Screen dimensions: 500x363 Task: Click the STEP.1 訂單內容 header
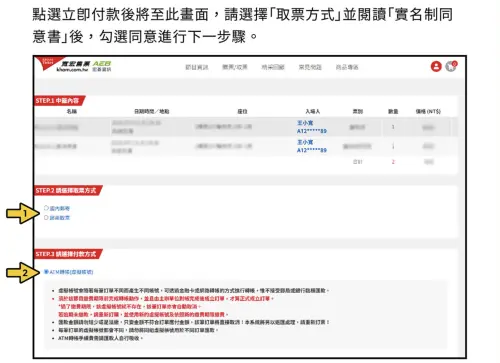point(59,101)
